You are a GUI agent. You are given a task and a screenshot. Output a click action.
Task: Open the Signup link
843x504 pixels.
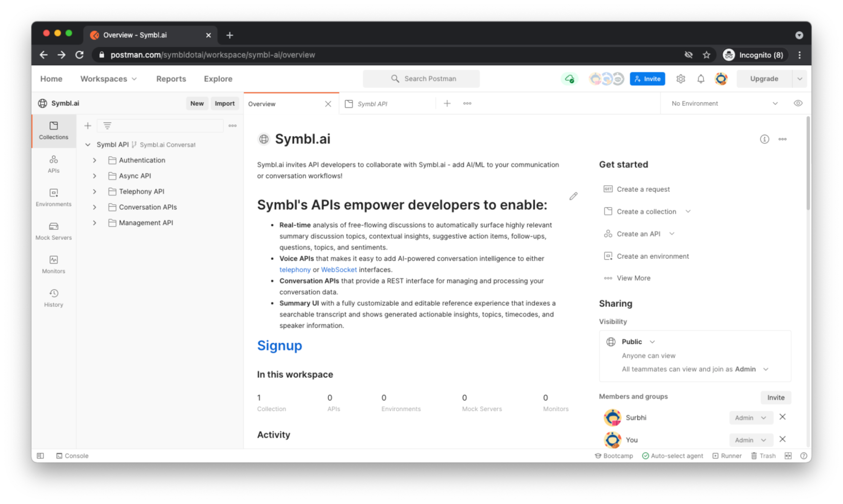(280, 346)
